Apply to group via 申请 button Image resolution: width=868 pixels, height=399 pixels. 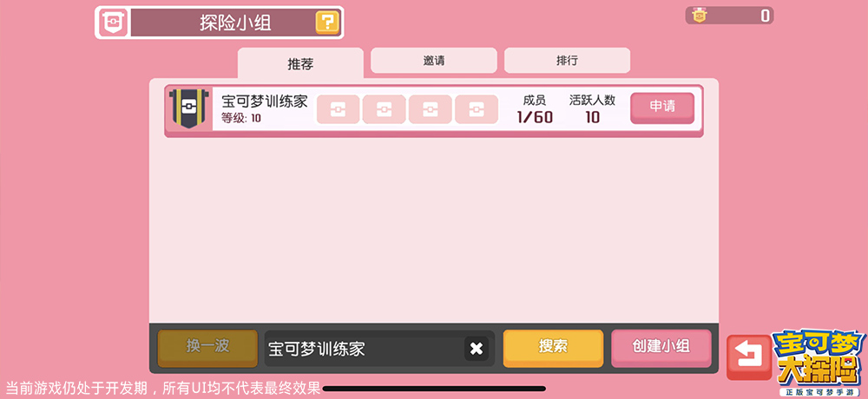[x=662, y=108]
